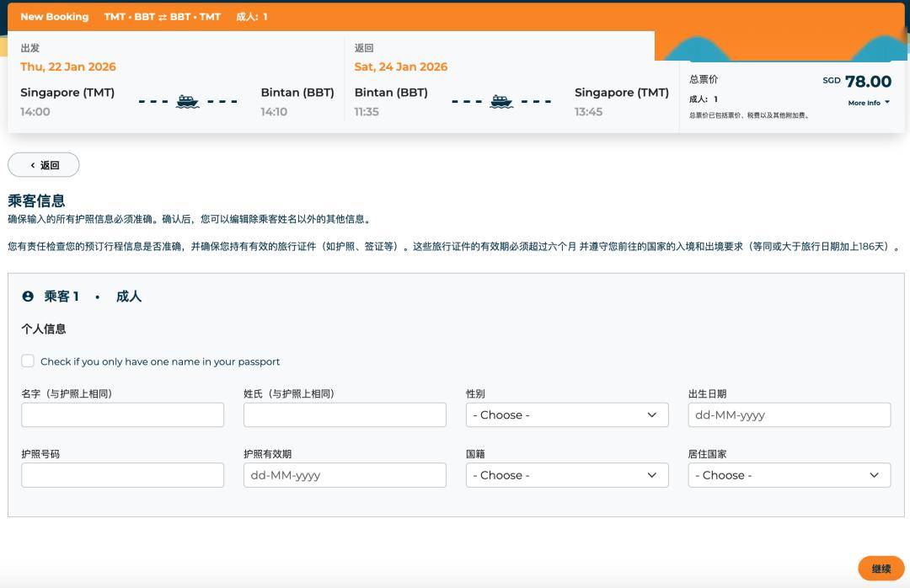Click the outbound ferry icon
The width and height of the screenshot is (910, 588).
click(x=188, y=102)
